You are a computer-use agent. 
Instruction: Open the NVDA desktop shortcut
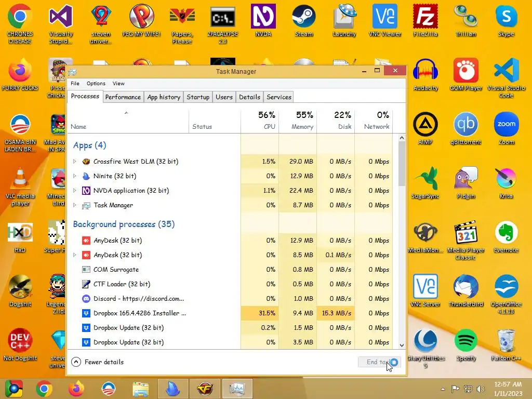tap(263, 21)
